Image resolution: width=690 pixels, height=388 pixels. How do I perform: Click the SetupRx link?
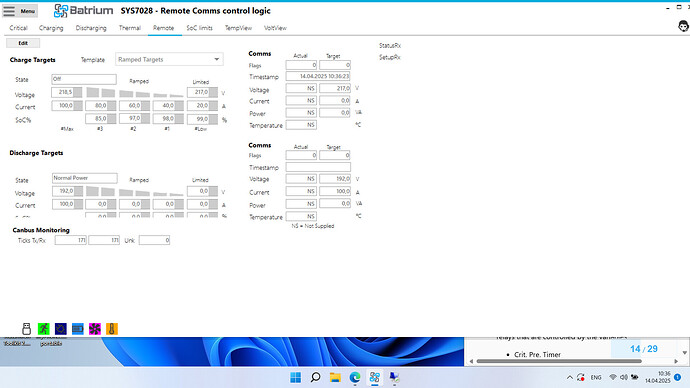389,57
